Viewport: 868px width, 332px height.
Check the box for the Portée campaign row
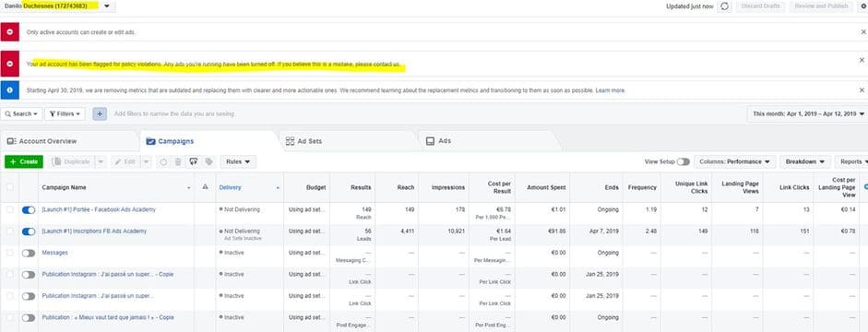(9, 209)
